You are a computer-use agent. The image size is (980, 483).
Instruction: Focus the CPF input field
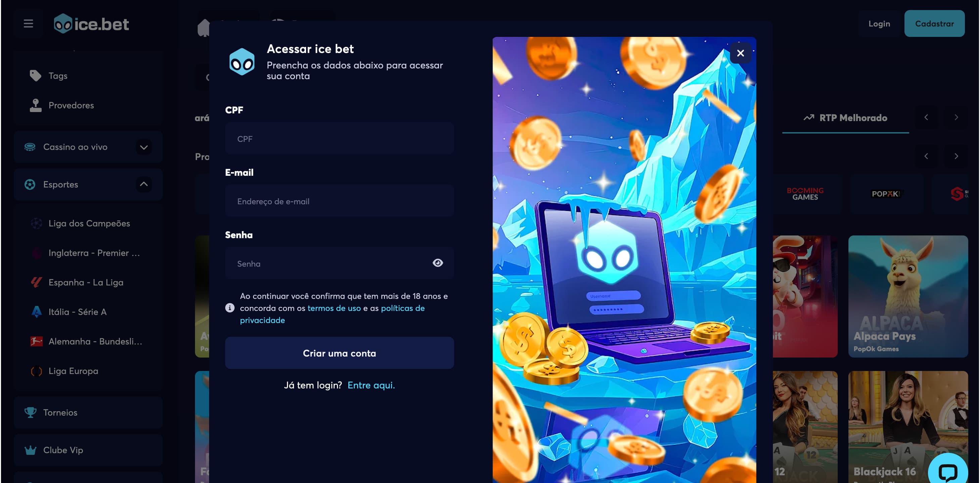(339, 139)
